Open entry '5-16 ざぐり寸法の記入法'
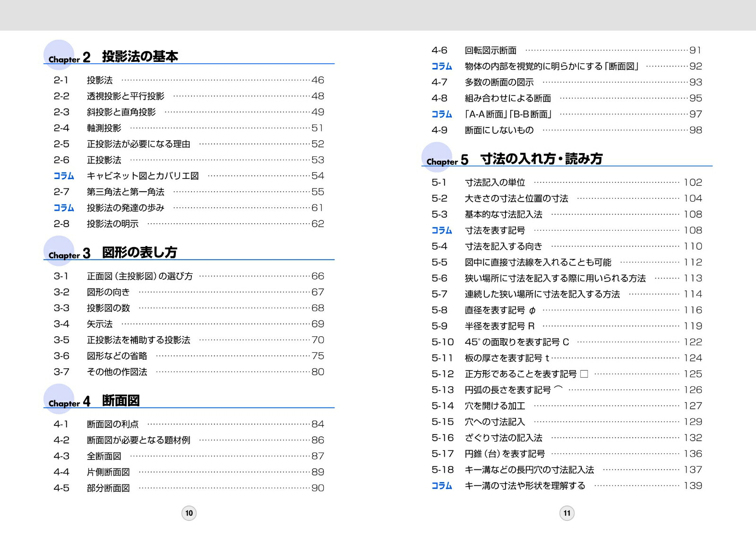Viewport: 756px width, 536px height. pos(567,438)
